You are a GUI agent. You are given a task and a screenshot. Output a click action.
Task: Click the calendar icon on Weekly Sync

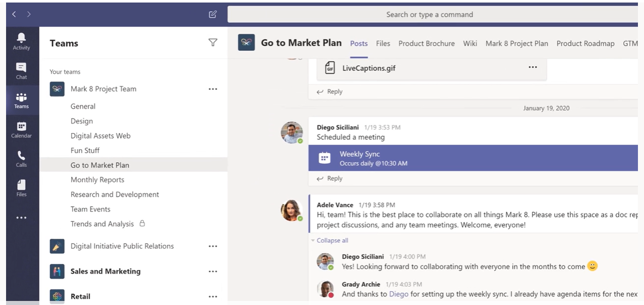[325, 158]
